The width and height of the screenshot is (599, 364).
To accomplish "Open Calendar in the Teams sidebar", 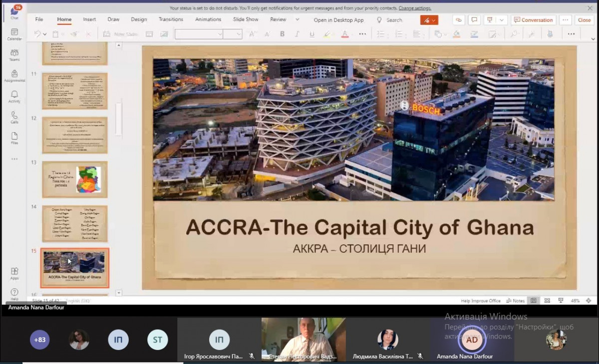I will 14,34.
